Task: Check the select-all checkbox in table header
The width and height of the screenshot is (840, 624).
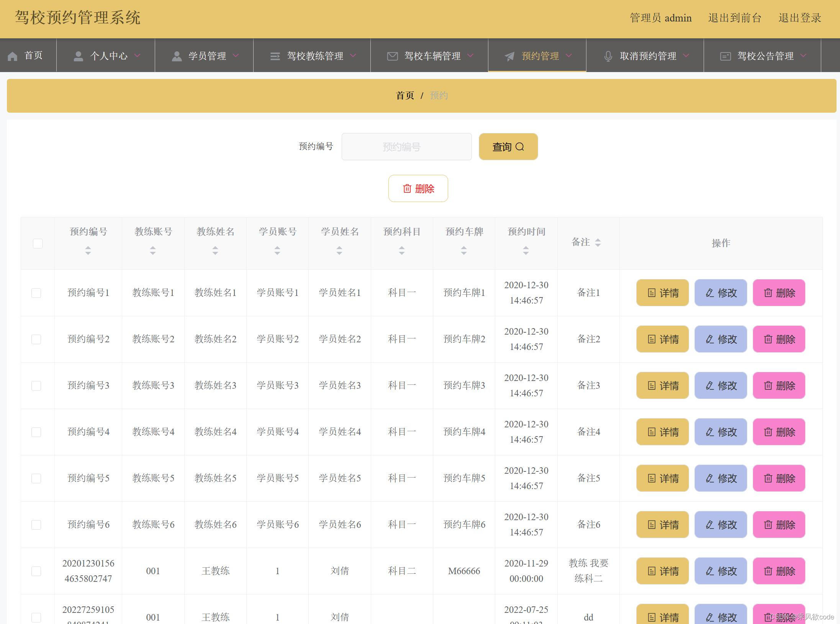Action: point(37,243)
